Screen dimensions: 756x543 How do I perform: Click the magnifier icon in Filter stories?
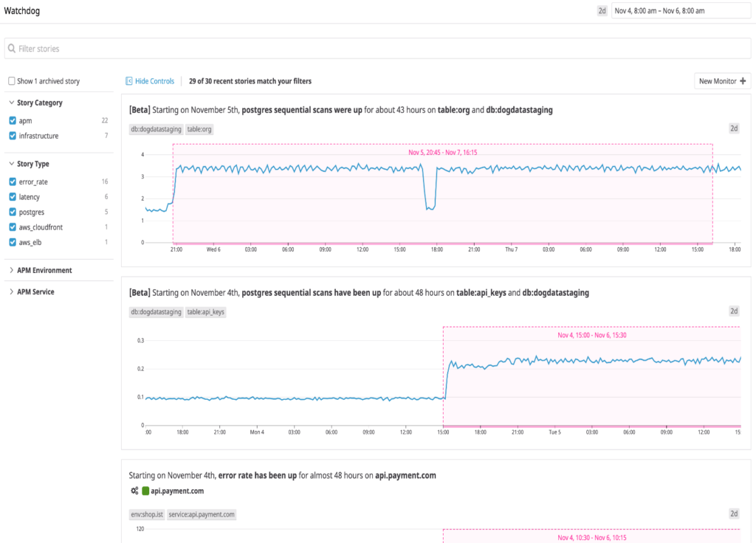point(12,49)
